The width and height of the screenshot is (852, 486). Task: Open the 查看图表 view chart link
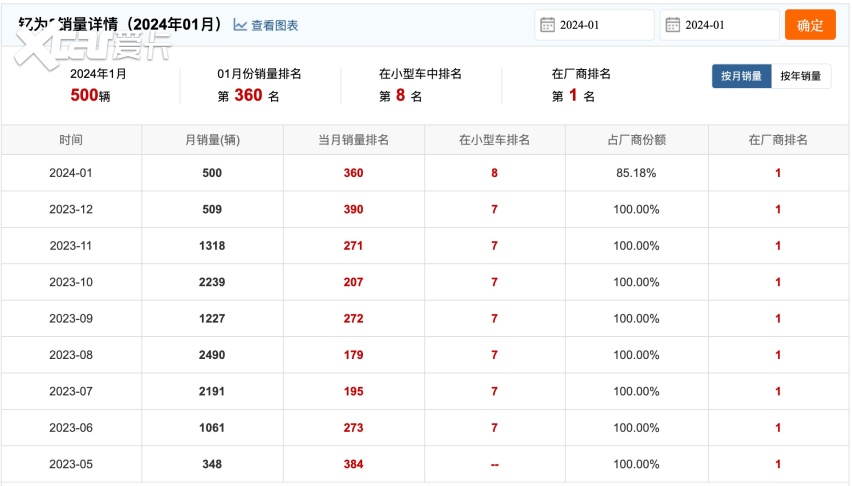tap(274, 25)
